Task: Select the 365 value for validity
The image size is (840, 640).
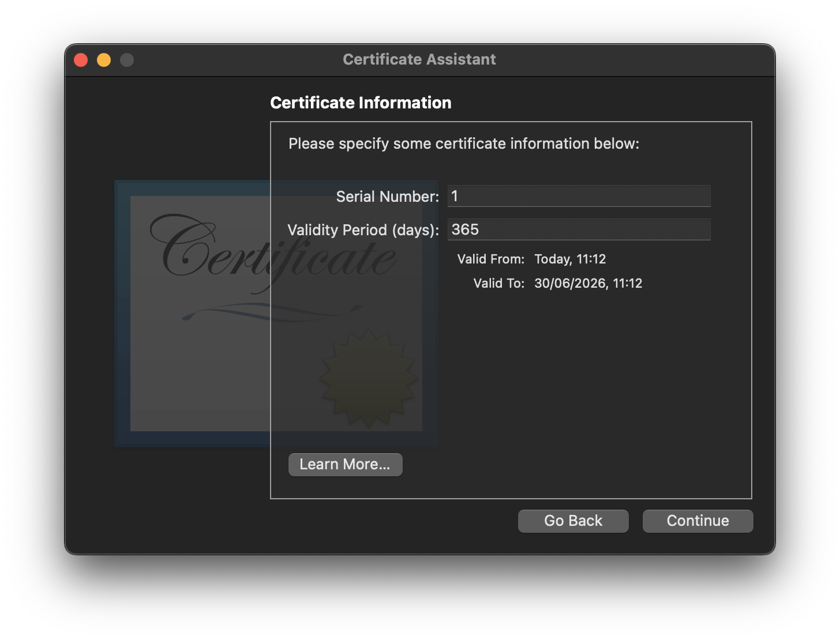Action: pyautogui.click(x=464, y=229)
